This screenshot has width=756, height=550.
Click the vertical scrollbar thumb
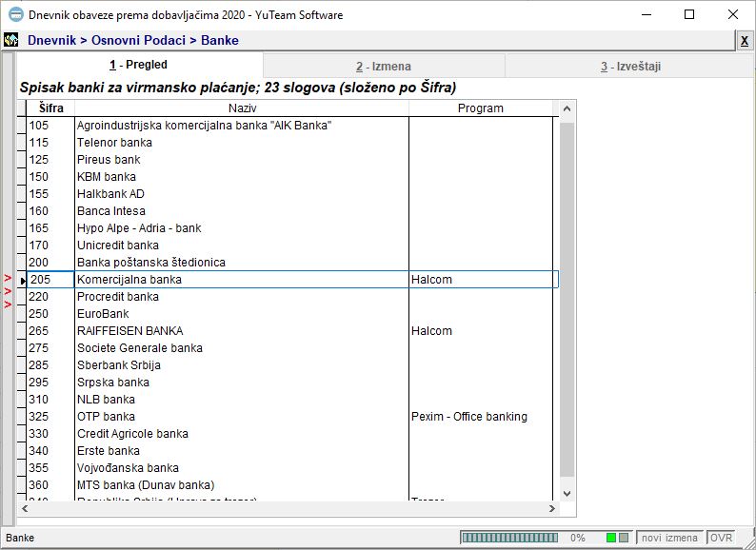[567, 299]
